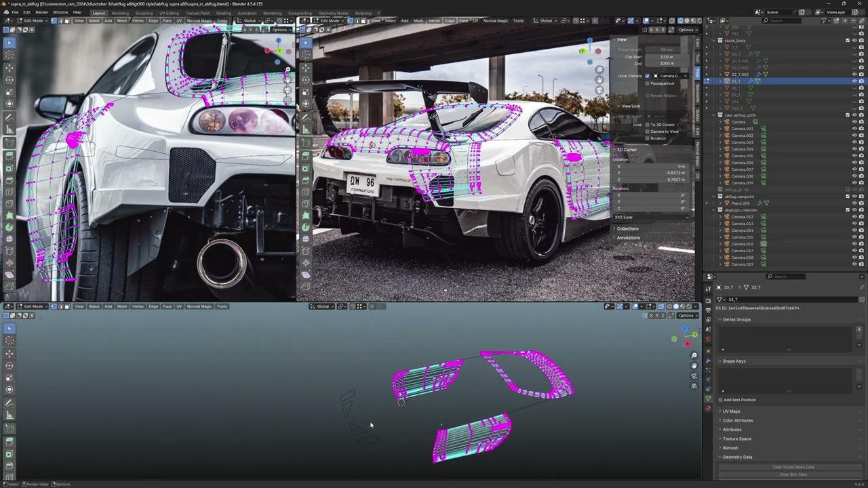This screenshot has width=868, height=488.
Task: Uncheck the abgluglu_newcam collection checkbox
Action: tap(848, 210)
